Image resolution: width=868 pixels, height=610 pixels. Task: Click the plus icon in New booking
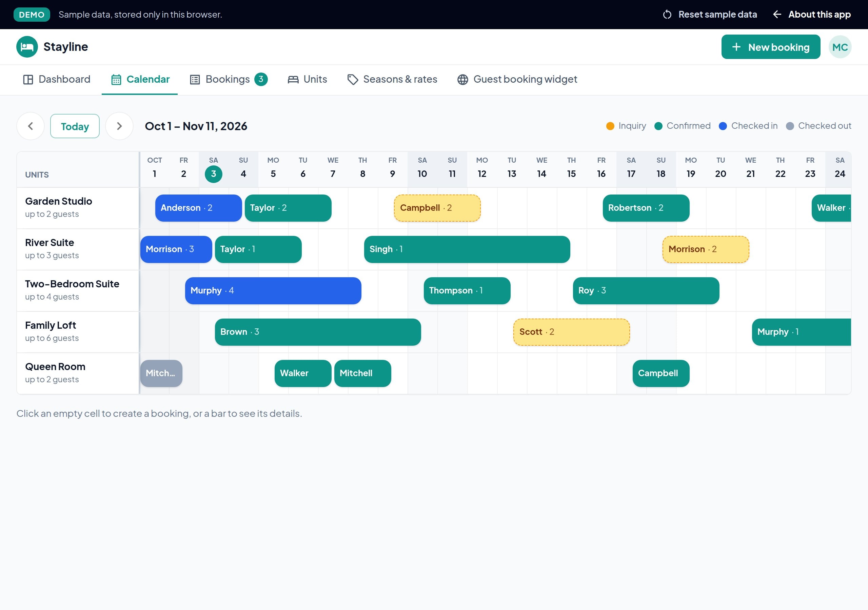tap(736, 47)
